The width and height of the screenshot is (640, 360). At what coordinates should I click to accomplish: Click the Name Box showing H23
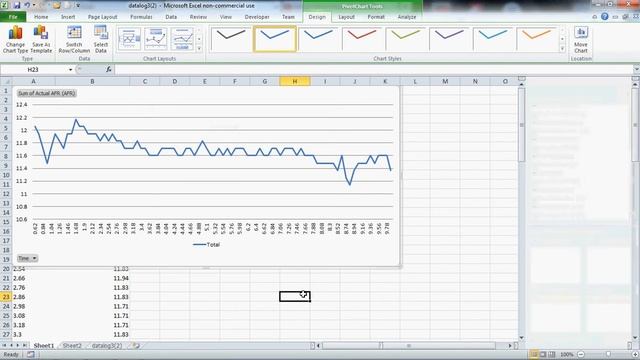[33, 70]
